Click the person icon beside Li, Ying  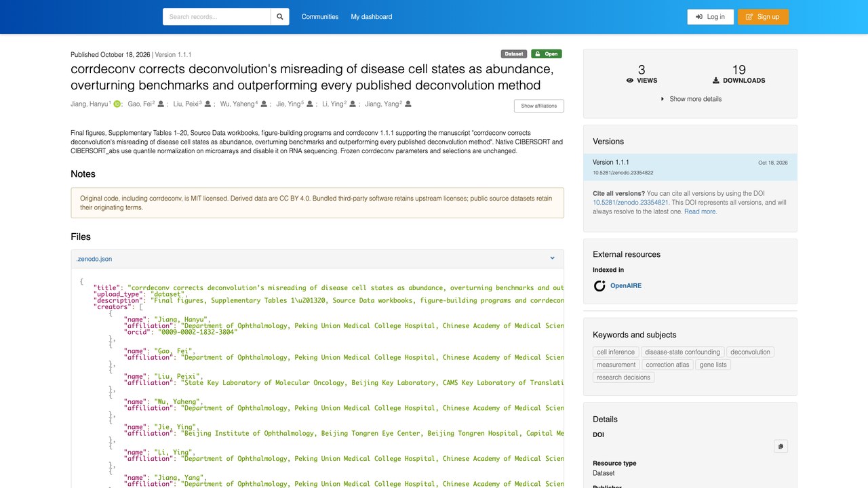pyautogui.click(x=353, y=104)
